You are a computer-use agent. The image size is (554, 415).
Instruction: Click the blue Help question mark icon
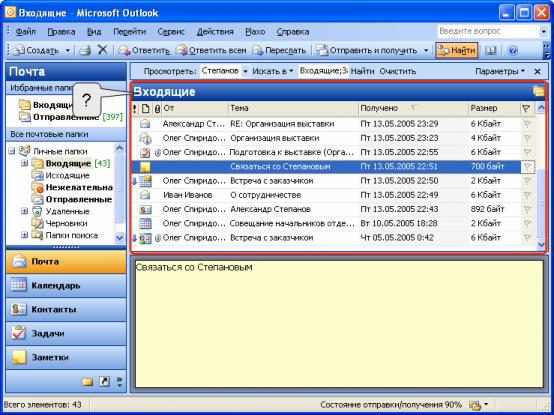(x=512, y=51)
